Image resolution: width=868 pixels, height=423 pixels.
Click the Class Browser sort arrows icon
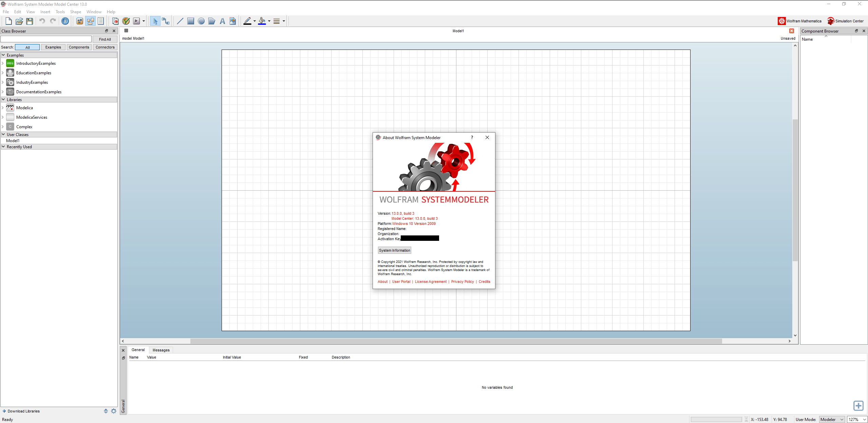(x=106, y=411)
